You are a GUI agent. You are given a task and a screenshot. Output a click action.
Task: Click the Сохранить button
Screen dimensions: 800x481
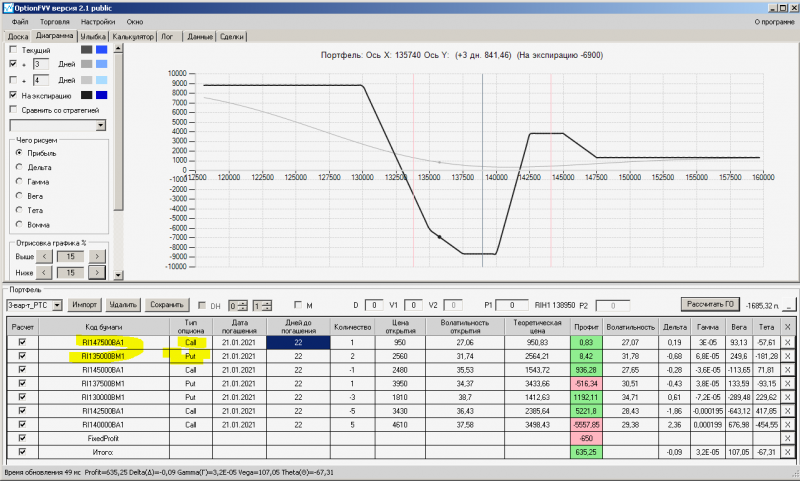click(x=167, y=305)
